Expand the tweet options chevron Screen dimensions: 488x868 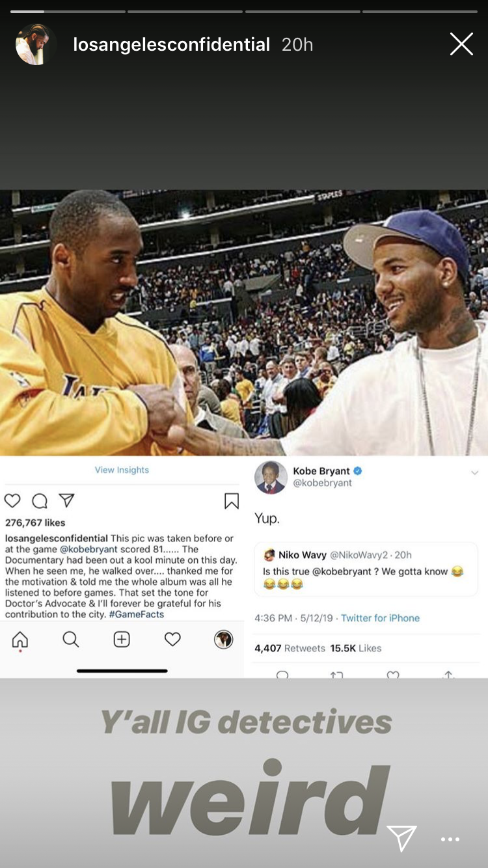click(x=474, y=472)
